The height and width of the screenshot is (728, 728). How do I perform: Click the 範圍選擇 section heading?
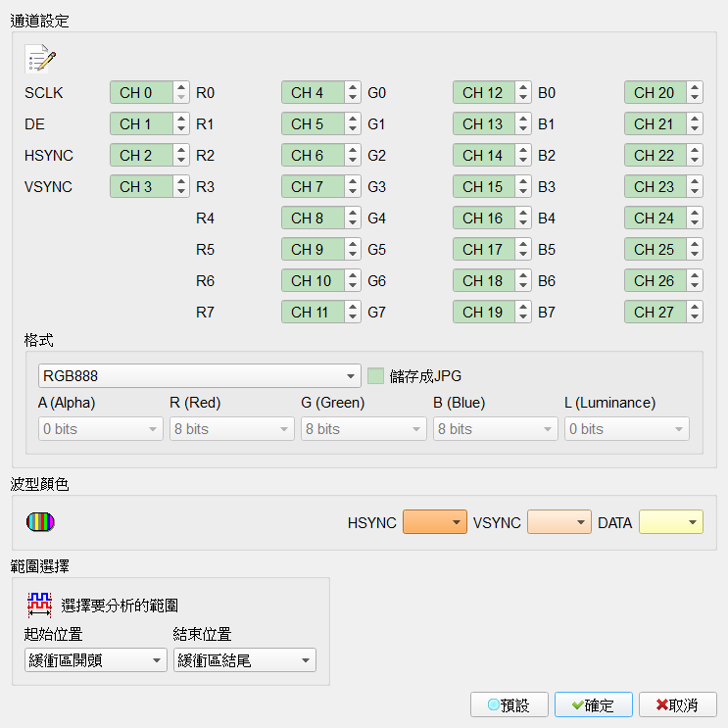pyautogui.click(x=39, y=566)
